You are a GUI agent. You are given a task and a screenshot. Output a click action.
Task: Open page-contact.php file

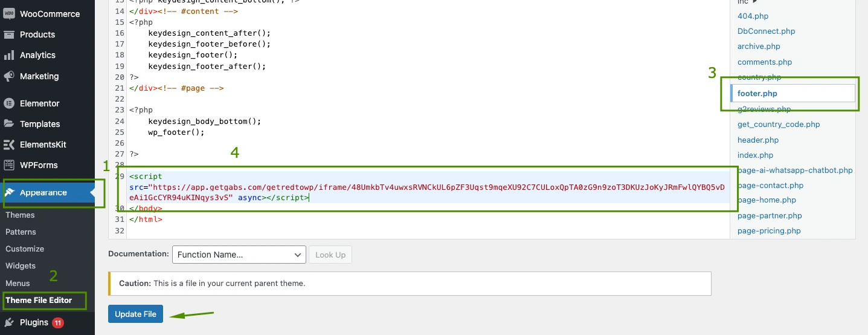tap(770, 185)
